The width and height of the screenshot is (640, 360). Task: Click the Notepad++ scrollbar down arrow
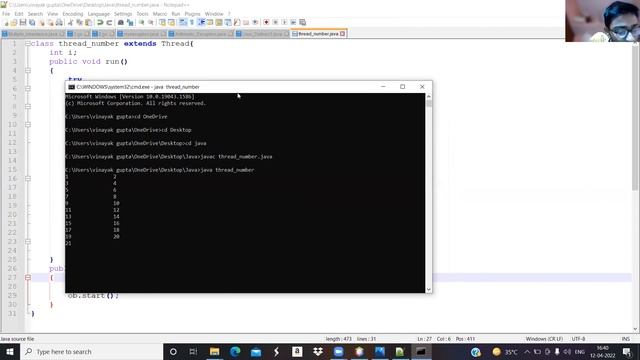tap(636, 329)
